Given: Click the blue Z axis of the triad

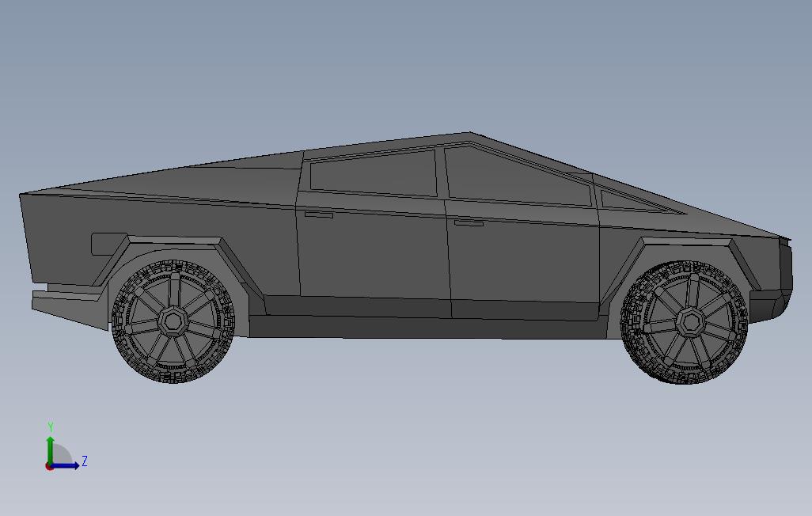Looking at the screenshot, I should pyautogui.click(x=66, y=465).
